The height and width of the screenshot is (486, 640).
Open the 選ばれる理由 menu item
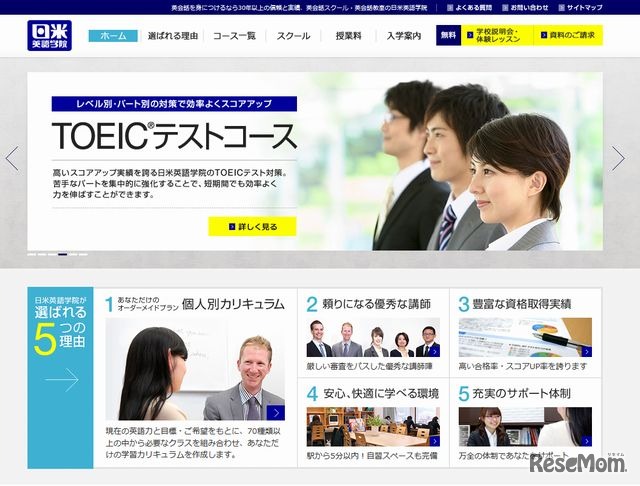click(x=173, y=36)
